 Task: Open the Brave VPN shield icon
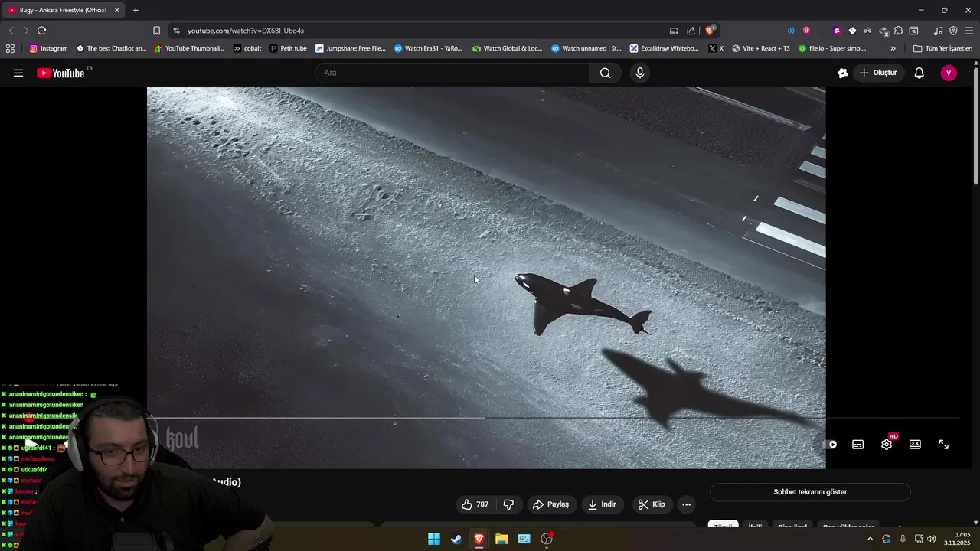953,31
